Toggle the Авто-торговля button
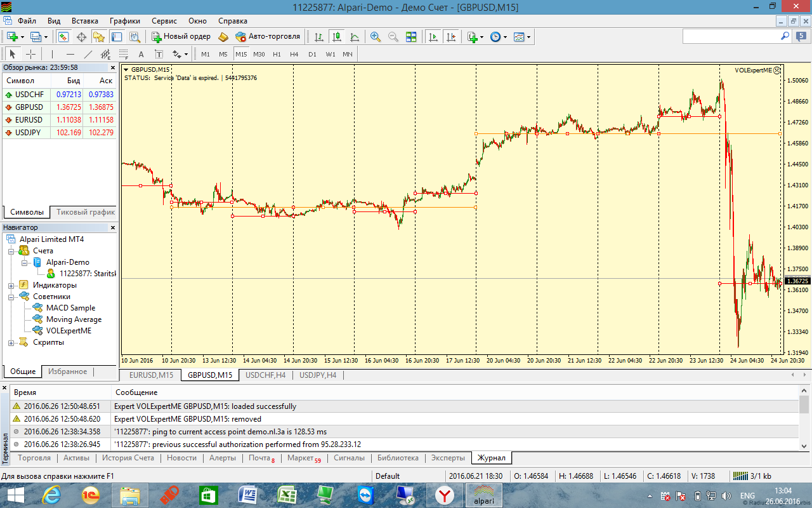The height and width of the screenshot is (508, 812). (267, 37)
